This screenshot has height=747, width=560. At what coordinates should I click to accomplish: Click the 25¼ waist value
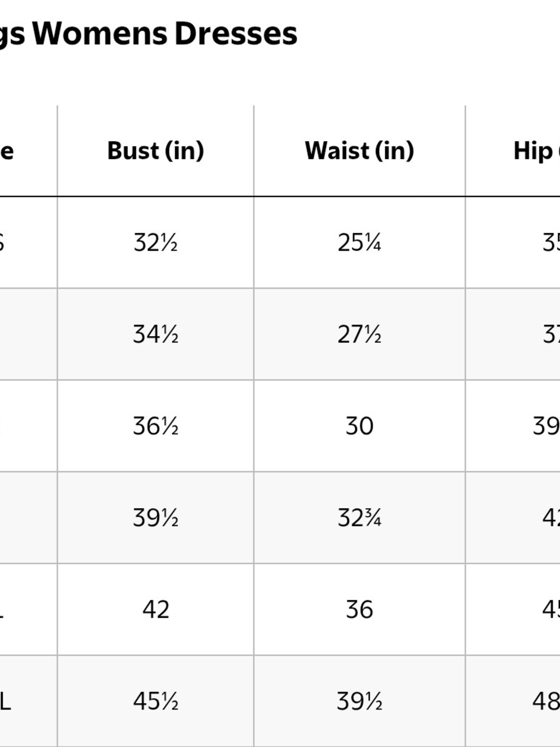pyautogui.click(x=359, y=243)
